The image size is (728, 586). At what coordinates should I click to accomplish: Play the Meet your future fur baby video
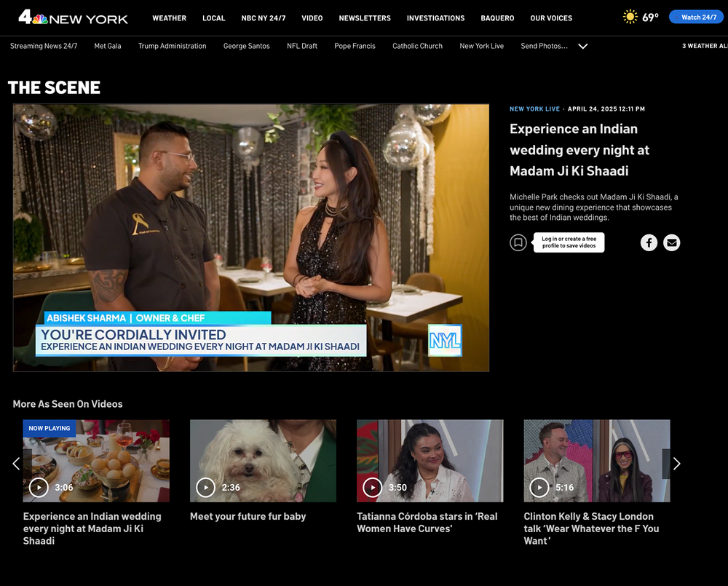tap(206, 488)
